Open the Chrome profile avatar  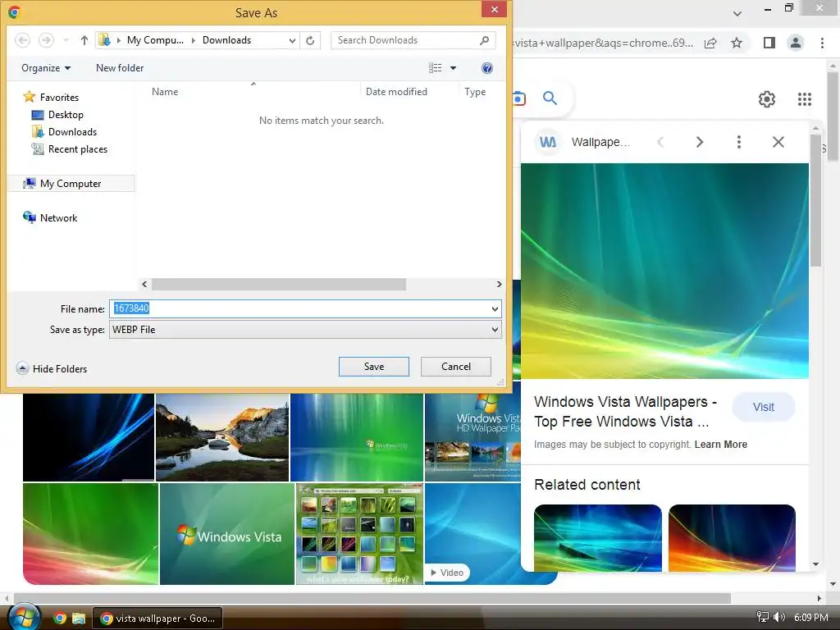796,43
